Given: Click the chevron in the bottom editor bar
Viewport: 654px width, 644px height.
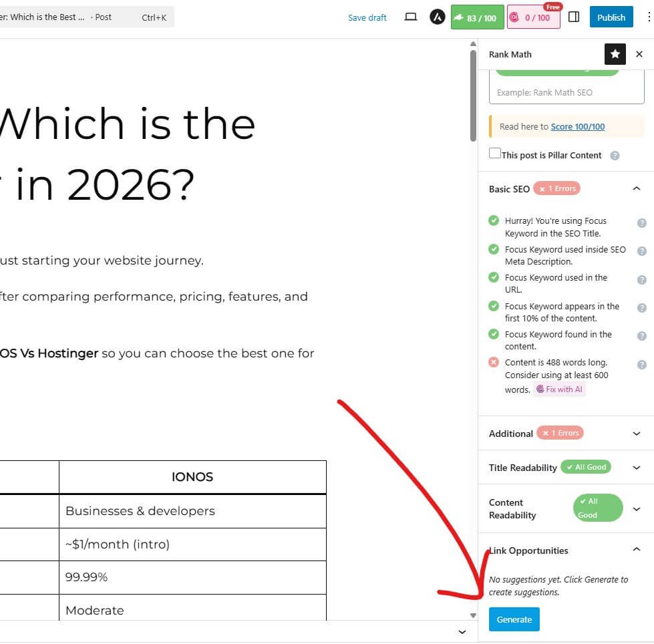Looking at the screenshot, I should point(462,632).
